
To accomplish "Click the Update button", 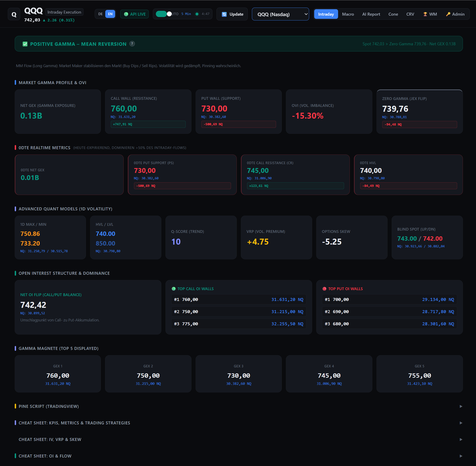I will click(x=232, y=14).
